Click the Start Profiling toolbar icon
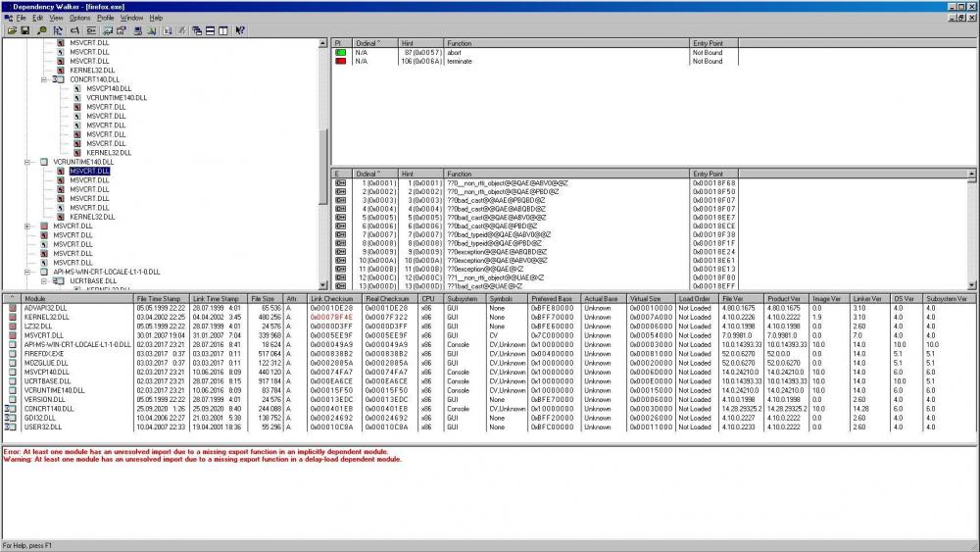The height and width of the screenshot is (552, 980). pos(168,30)
